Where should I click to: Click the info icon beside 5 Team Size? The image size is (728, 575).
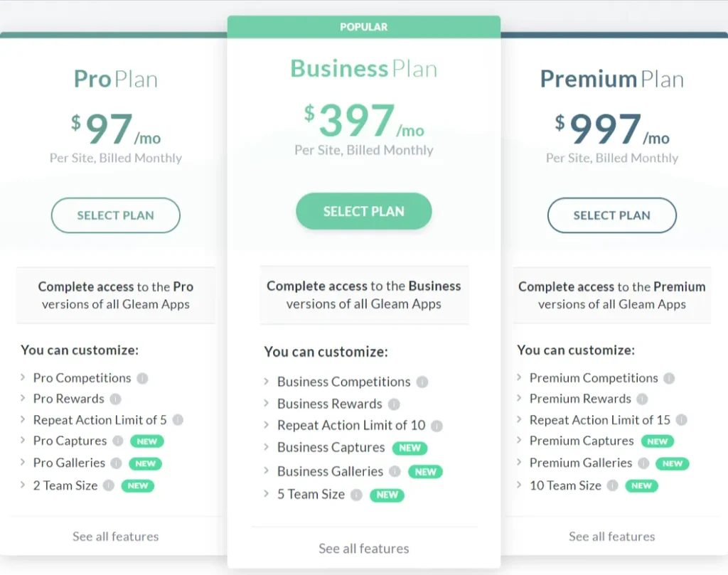(x=358, y=494)
